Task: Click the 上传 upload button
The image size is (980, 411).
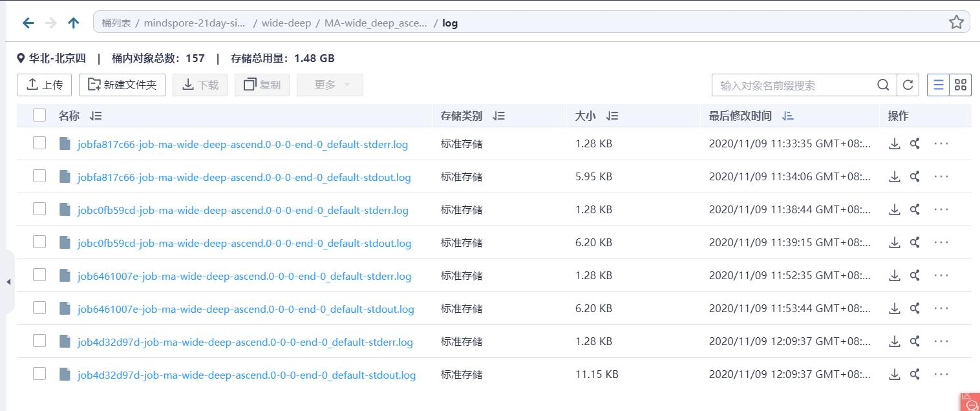Action: 44,85
